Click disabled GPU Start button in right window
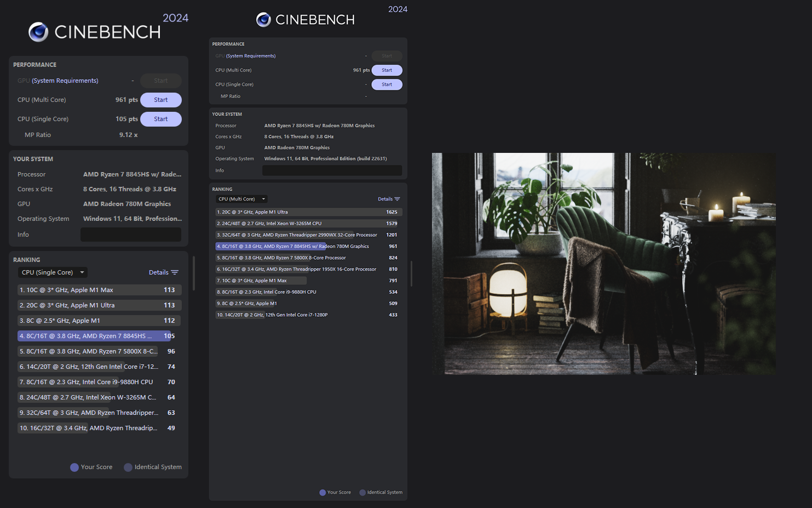Screen dimensions: 812x508 pyautogui.click(x=387, y=56)
